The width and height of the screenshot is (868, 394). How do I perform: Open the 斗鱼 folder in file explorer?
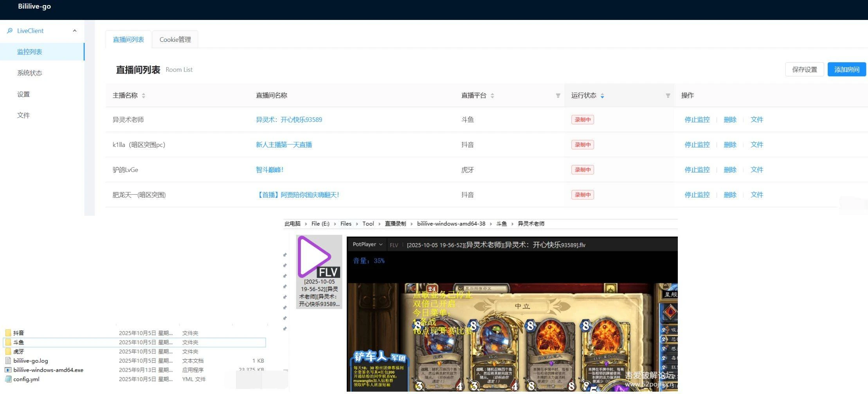pyautogui.click(x=19, y=342)
